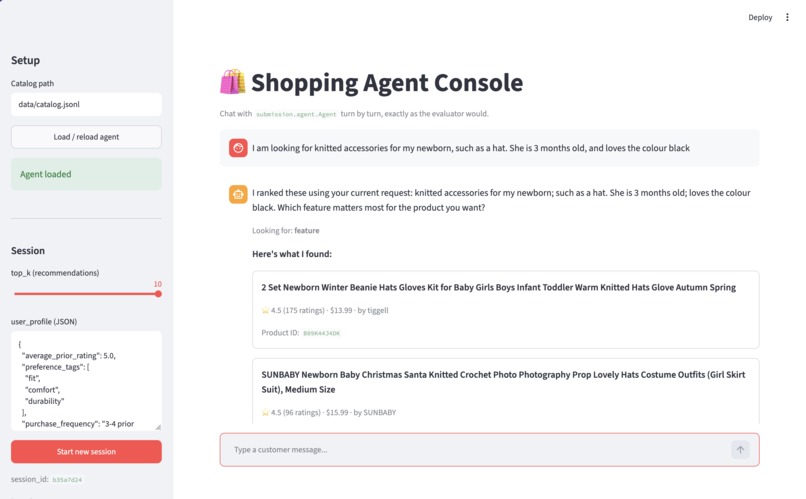Screen dimensions: 806x499
Task: Click the star rating icon of tiggell hat
Action: (x=265, y=310)
